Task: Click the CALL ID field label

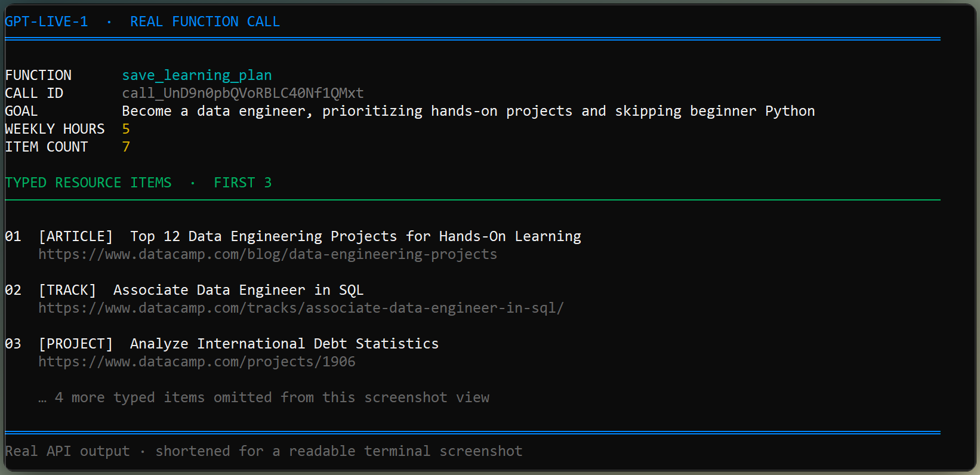Action: click(34, 94)
